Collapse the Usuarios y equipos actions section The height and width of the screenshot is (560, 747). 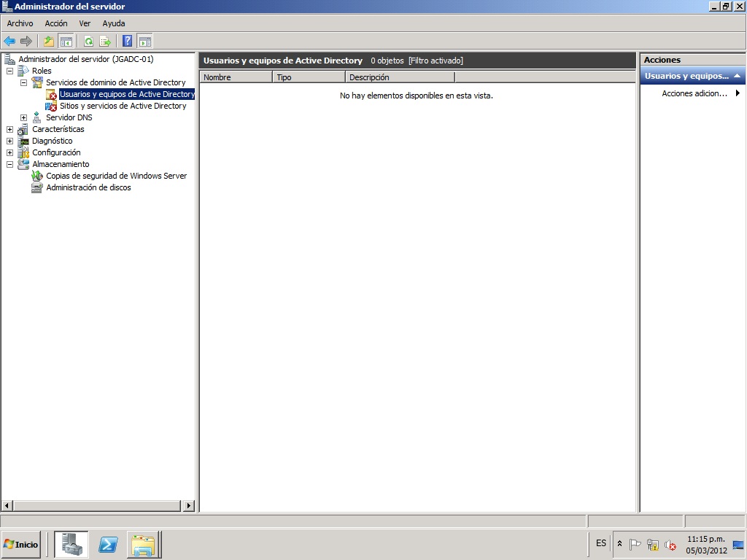point(737,76)
